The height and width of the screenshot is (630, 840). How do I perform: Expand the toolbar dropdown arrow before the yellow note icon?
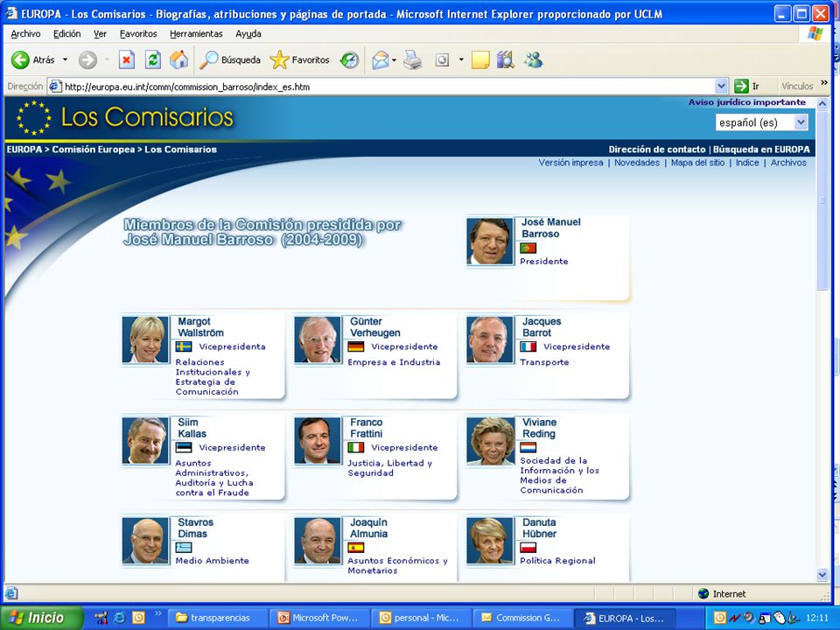[x=461, y=60]
